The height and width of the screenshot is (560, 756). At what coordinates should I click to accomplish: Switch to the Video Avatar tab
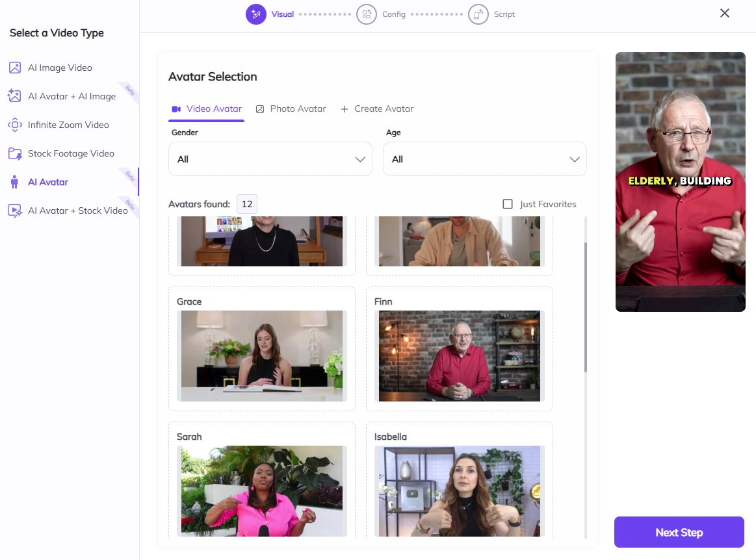point(207,109)
